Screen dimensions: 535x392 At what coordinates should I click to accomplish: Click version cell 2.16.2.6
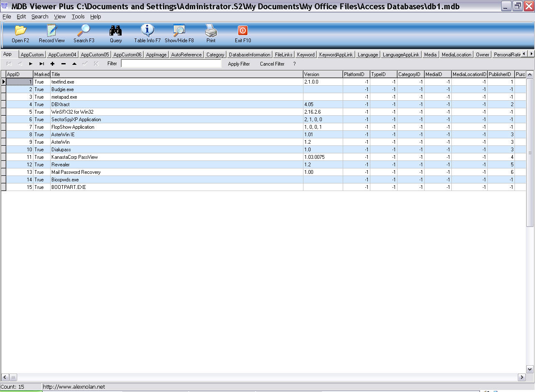click(x=323, y=112)
